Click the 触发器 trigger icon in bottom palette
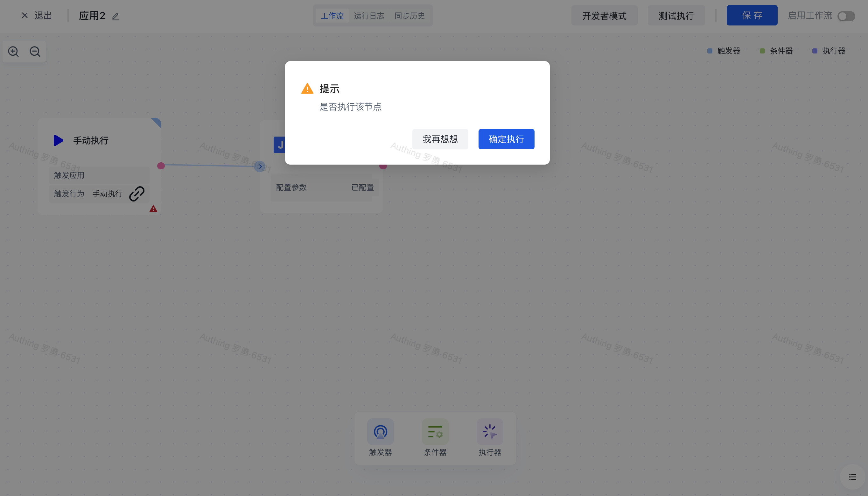 click(x=380, y=432)
